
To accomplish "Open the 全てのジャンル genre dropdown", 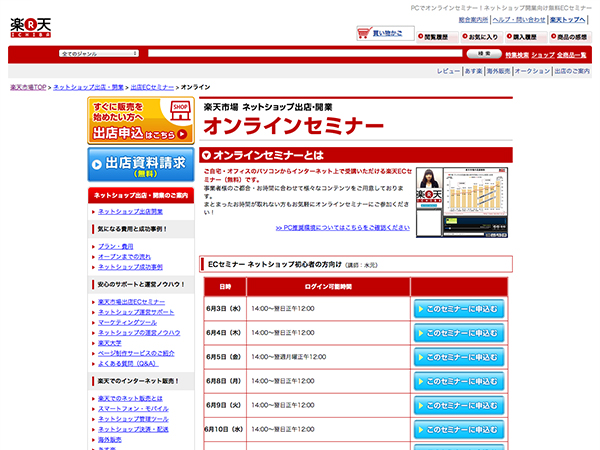I will click(x=99, y=54).
